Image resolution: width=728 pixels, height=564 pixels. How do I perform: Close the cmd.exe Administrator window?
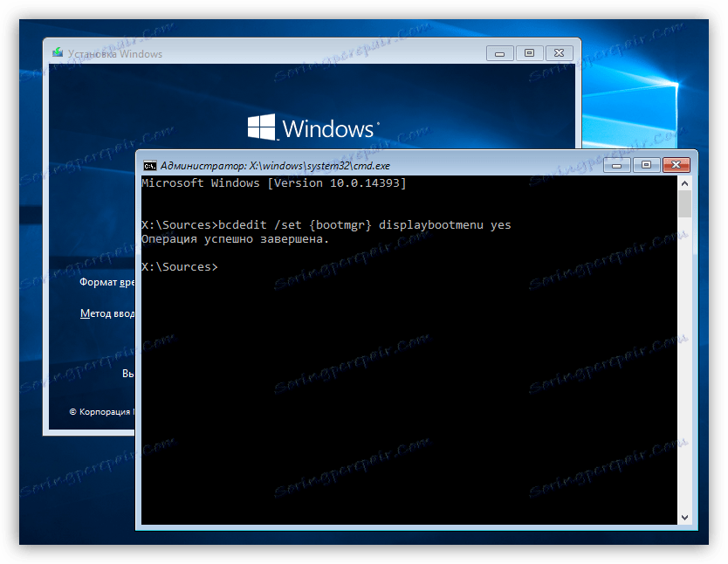tap(676, 165)
